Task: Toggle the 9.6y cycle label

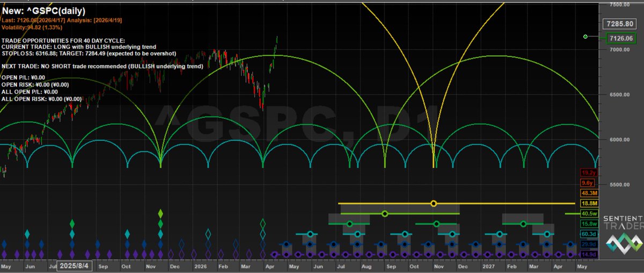Action: pyautogui.click(x=588, y=183)
